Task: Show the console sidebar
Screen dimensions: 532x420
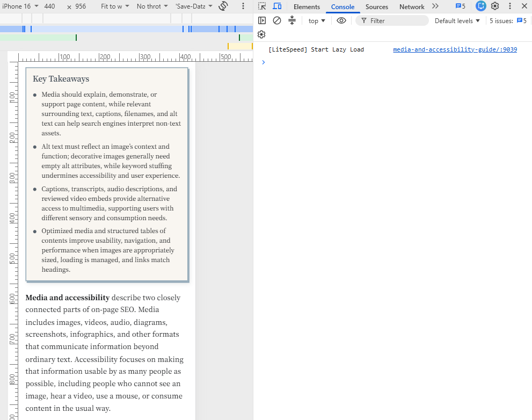Action: (x=262, y=21)
